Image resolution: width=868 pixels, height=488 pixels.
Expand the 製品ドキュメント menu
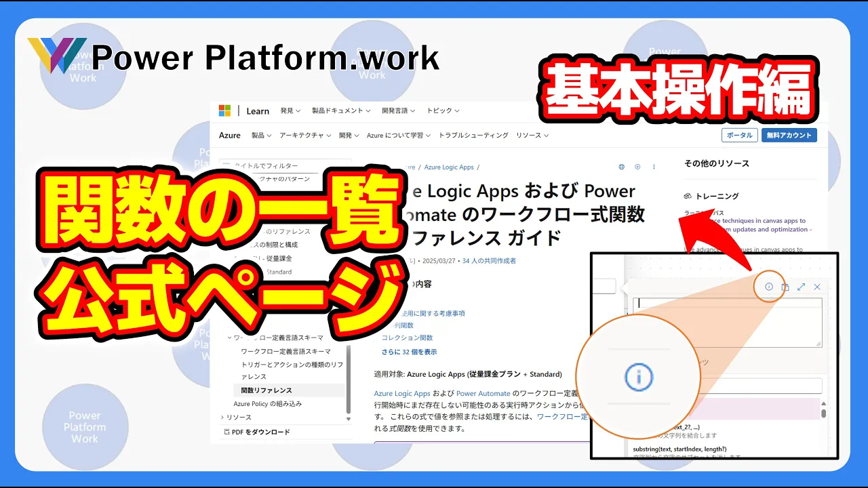point(341,110)
